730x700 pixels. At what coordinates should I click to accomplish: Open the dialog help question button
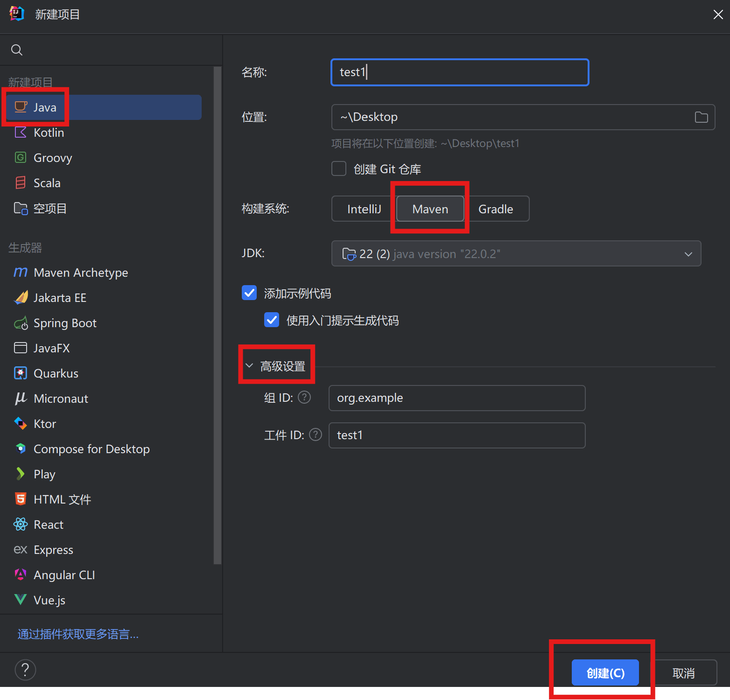pyautogui.click(x=25, y=670)
